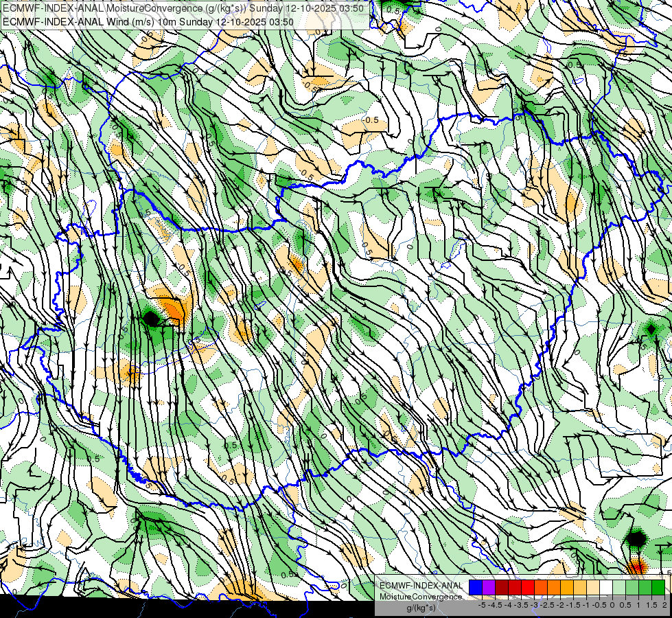Select the blue legend swatch left of -5
Image resolution: width=672 pixels, height=618 pixels.
click(x=476, y=588)
